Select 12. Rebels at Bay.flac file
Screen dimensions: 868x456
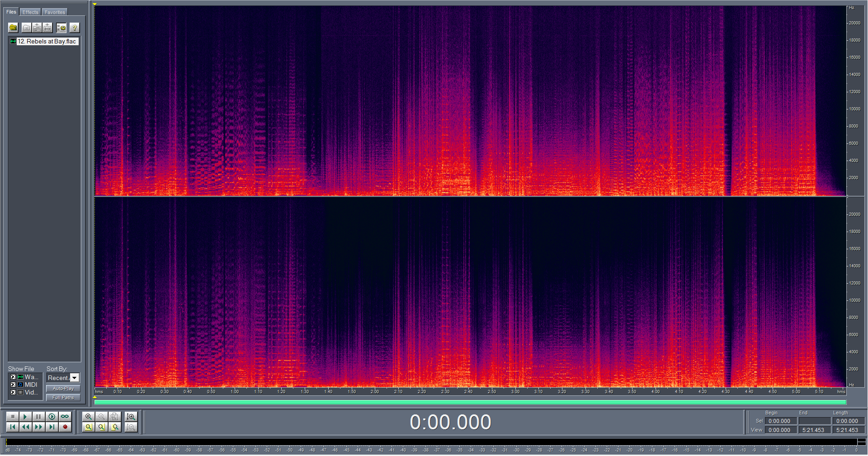pos(47,41)
